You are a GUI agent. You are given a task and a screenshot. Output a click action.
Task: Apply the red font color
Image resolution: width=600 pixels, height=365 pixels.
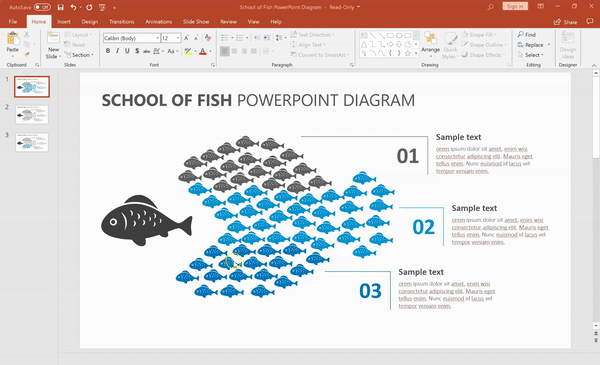(x=203, y=51)
